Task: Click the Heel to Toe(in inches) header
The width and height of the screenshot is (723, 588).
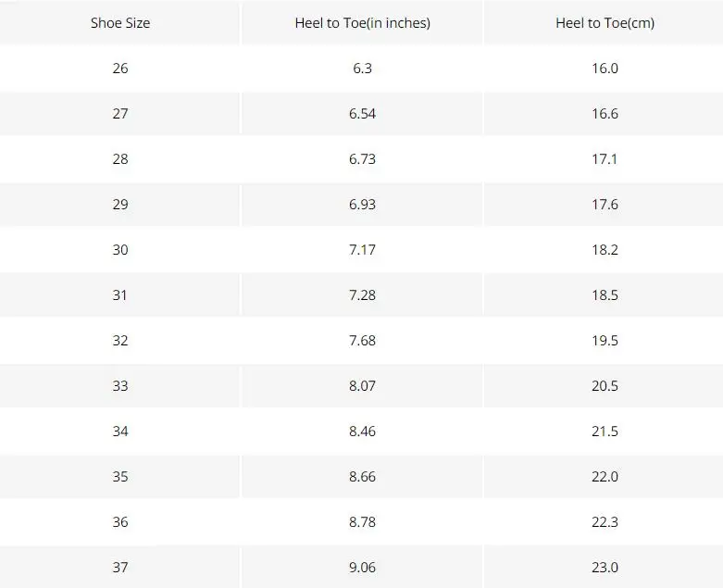Action: 362,23
